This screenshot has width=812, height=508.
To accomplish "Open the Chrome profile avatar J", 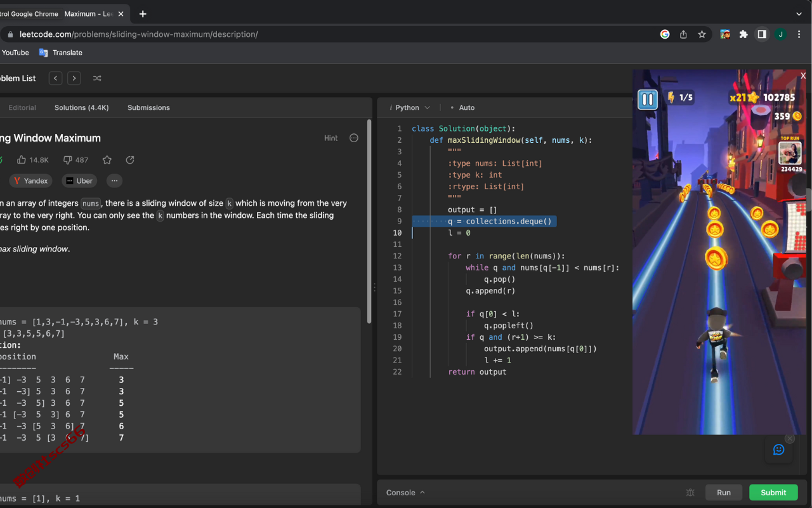I will pos(781,34).
